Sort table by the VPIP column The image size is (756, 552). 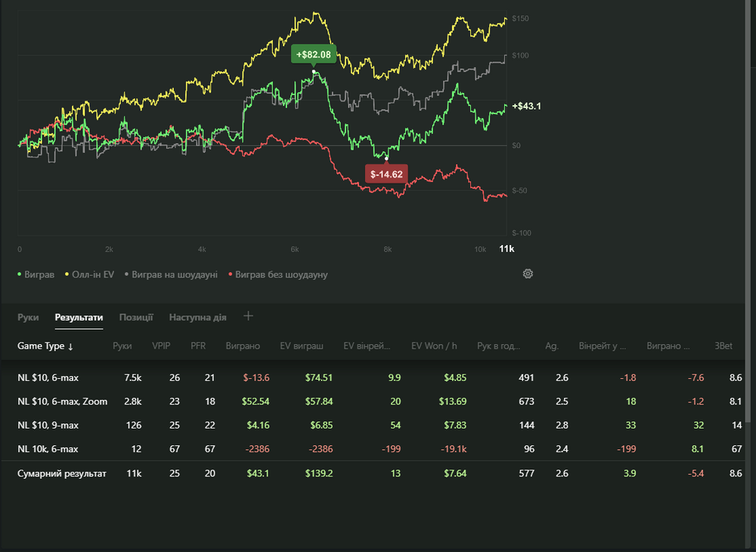tap(161, 346)
